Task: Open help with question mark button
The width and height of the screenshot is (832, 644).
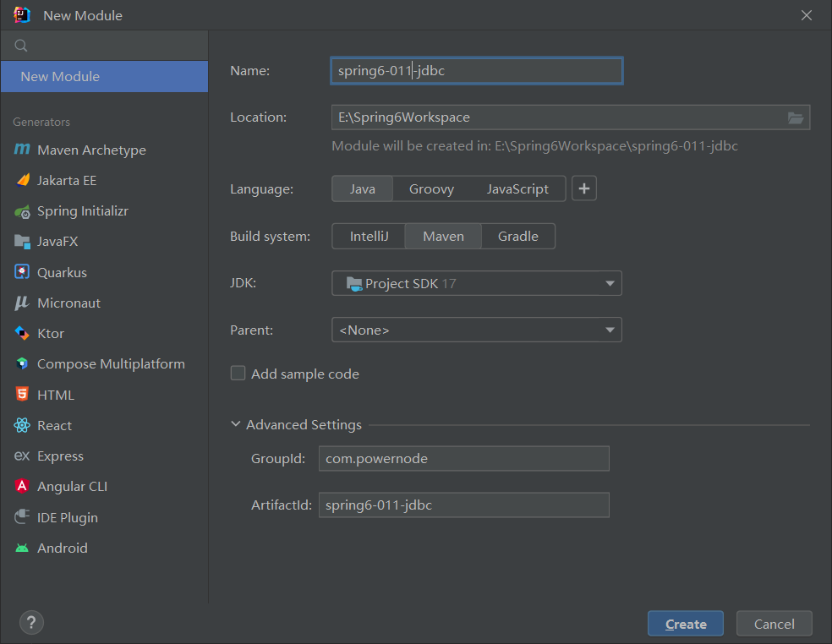Action: coord(31,622)
